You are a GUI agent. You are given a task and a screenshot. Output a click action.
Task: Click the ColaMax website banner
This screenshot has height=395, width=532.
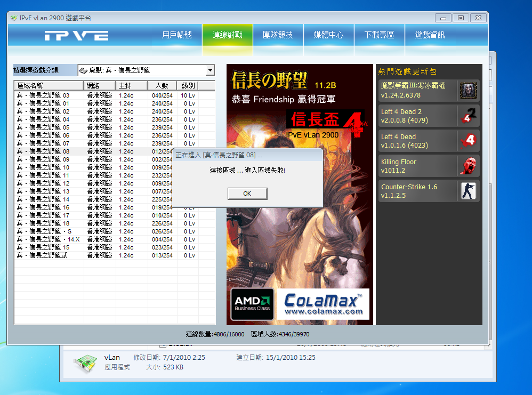click(323, 304)
